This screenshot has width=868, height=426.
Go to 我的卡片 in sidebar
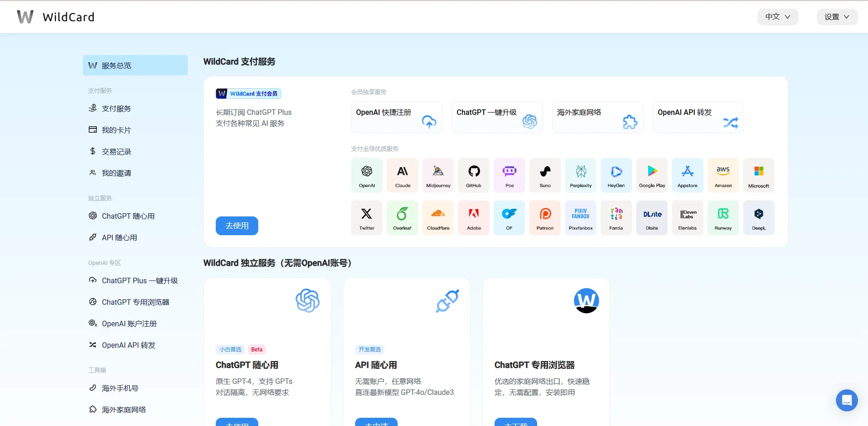[x=135, y=130]
